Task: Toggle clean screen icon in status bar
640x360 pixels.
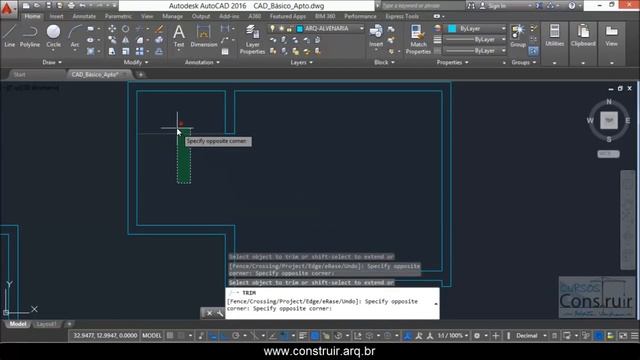Action: coord(623,336)
